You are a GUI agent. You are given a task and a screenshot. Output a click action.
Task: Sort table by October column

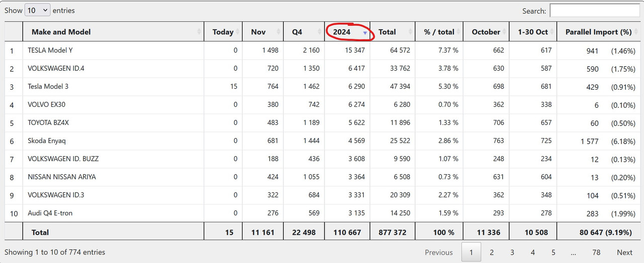tap(486, 32)
